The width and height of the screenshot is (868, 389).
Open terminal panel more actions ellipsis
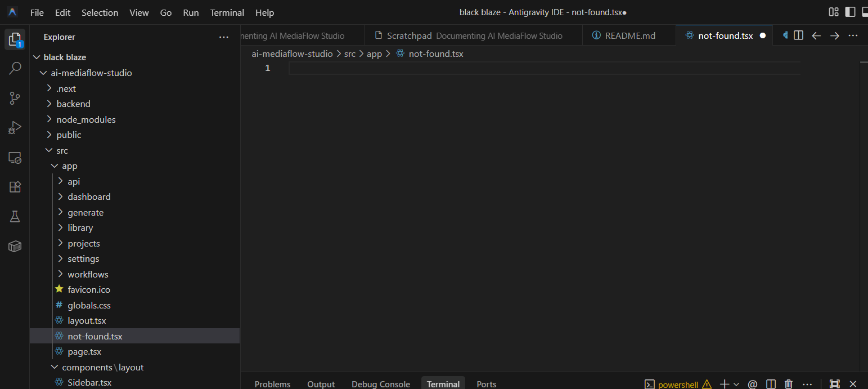[807, 384]
